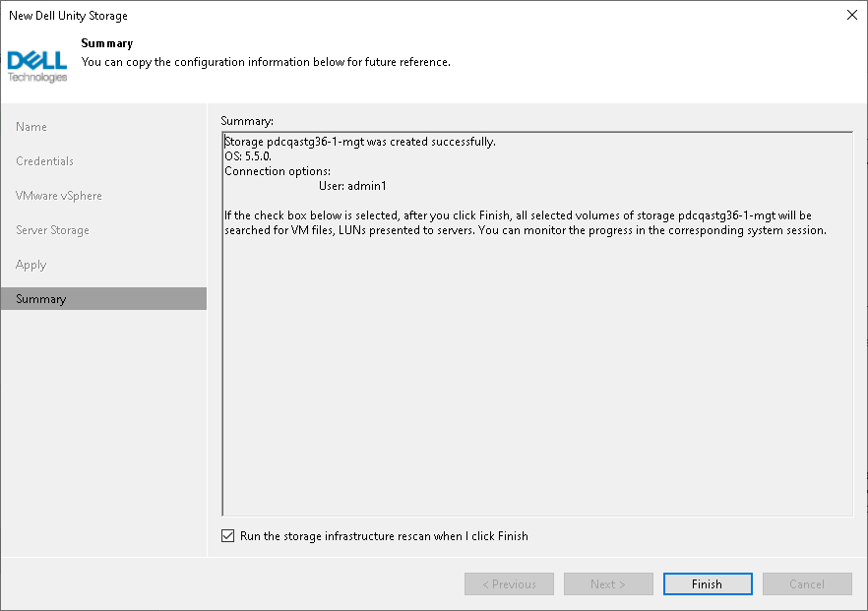
Task: Click inside the Summary text box
Action: pos(537,324)
